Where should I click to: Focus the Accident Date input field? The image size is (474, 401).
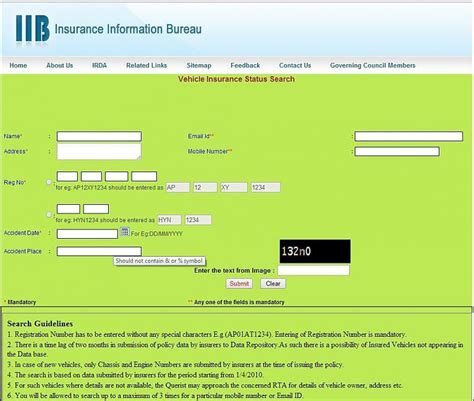click(87, 234)
